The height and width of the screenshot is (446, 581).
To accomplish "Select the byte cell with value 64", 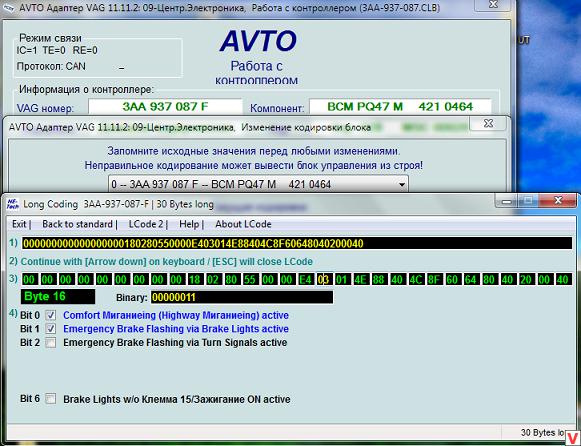I will [x=471, y=279].
